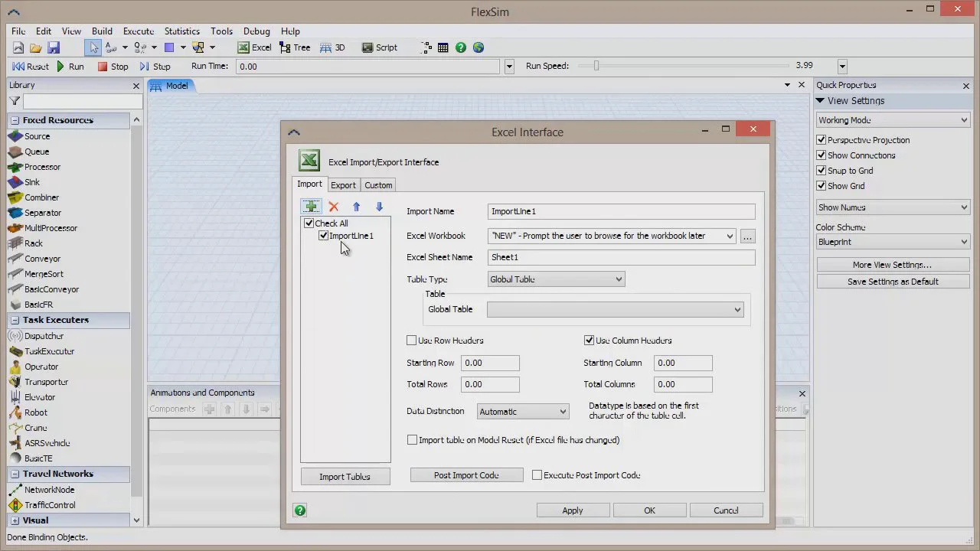Open the Statistics menu
980x551 pixels.
[182, 31]
